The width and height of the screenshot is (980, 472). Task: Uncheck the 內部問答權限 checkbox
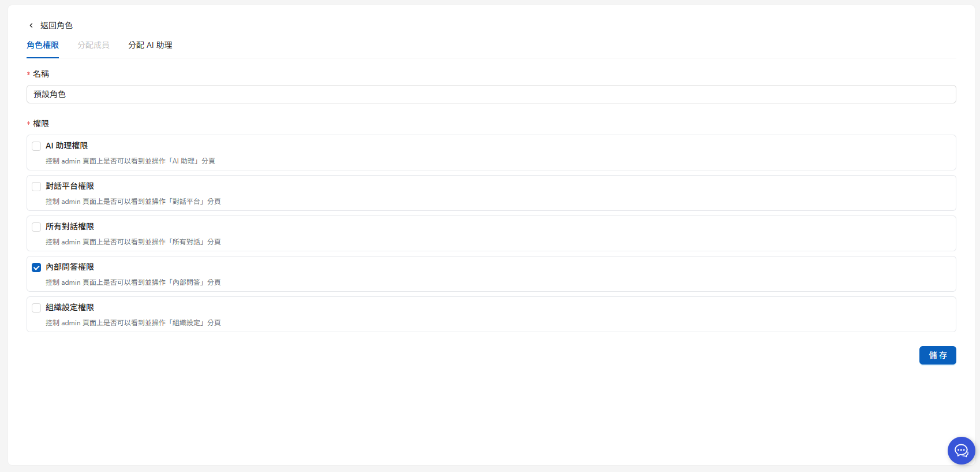[x=36, y=267]
